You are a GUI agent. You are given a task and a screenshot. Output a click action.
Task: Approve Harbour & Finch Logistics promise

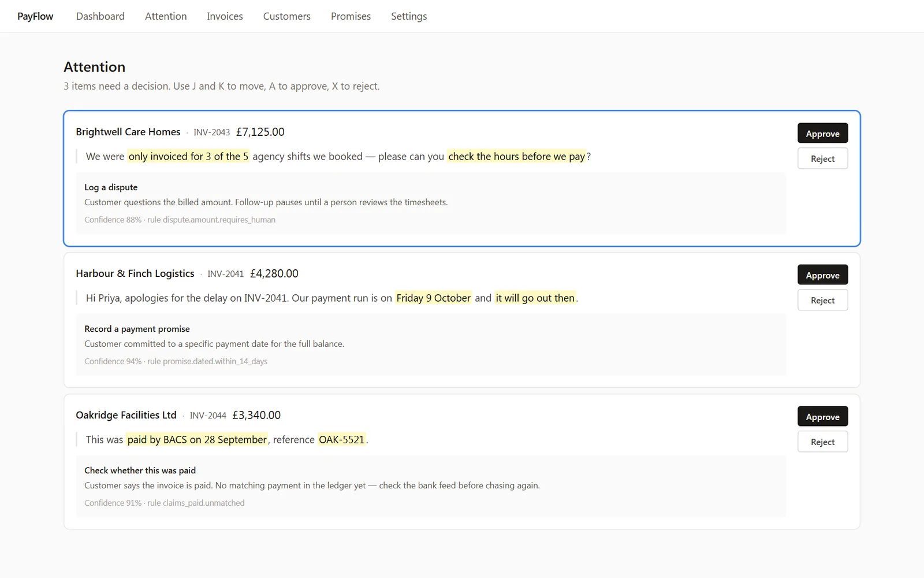[822, 275]
